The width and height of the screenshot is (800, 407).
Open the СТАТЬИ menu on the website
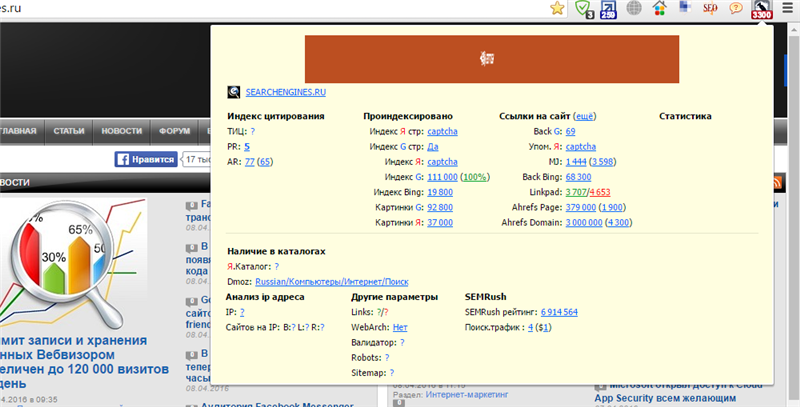[x=68, y=131]
